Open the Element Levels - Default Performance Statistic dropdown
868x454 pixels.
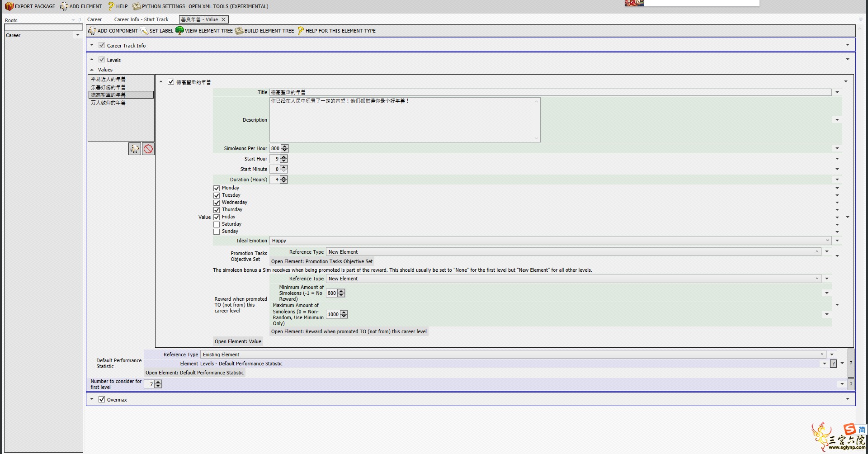coord(825,364)
